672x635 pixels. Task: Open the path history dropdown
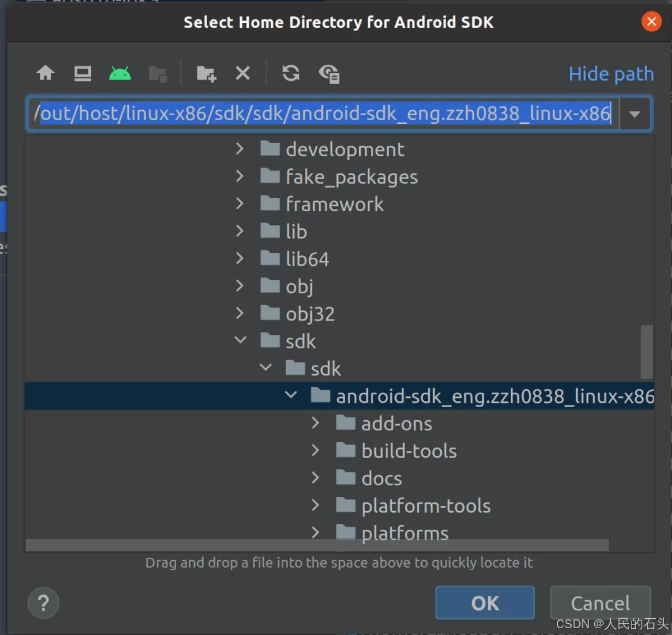[635, 113]
